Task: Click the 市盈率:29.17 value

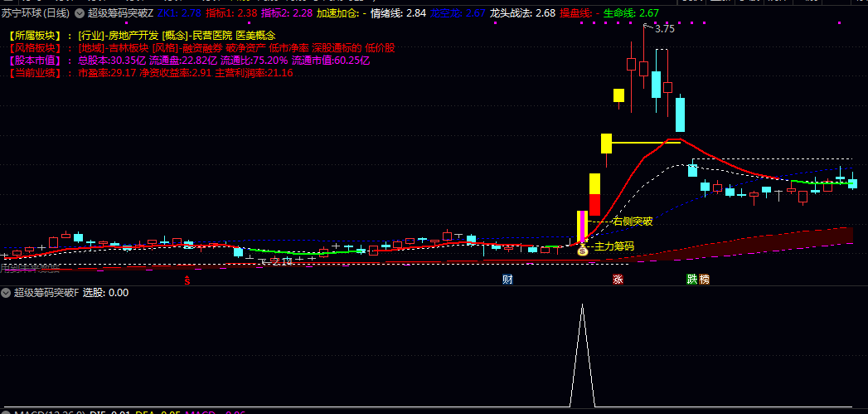Action: click(x=107, y=73)
